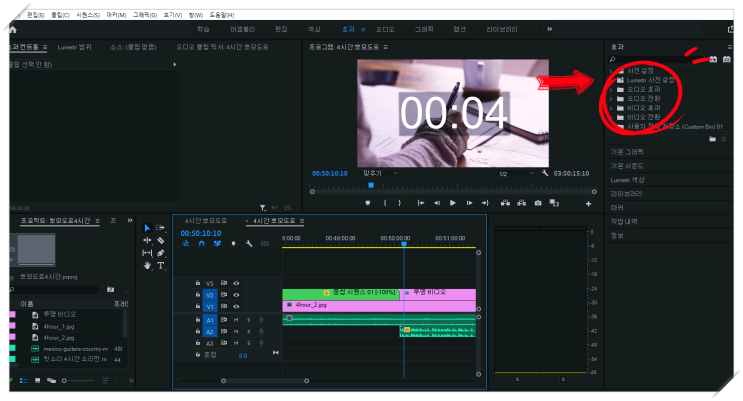The width and height of the screenshot is (743, 401).
Task: Switch to the 색상 workspace tab
Action: pos(314,29)
